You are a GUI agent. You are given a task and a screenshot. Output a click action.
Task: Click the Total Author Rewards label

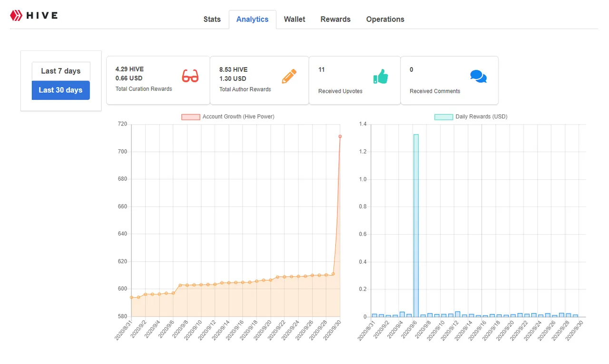(245, 89)
